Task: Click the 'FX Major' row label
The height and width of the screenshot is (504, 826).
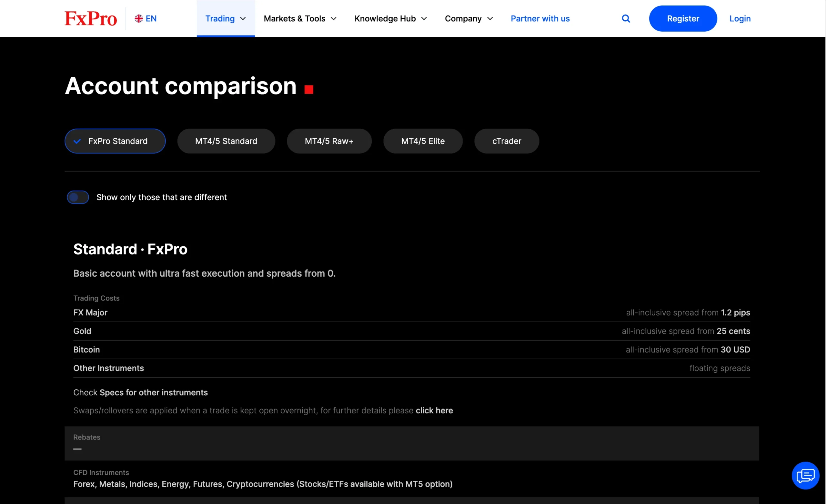Action: click(90, 312)
